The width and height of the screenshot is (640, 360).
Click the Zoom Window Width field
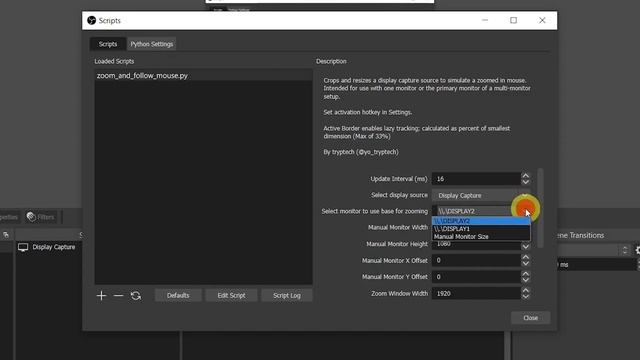coord(476,293)
